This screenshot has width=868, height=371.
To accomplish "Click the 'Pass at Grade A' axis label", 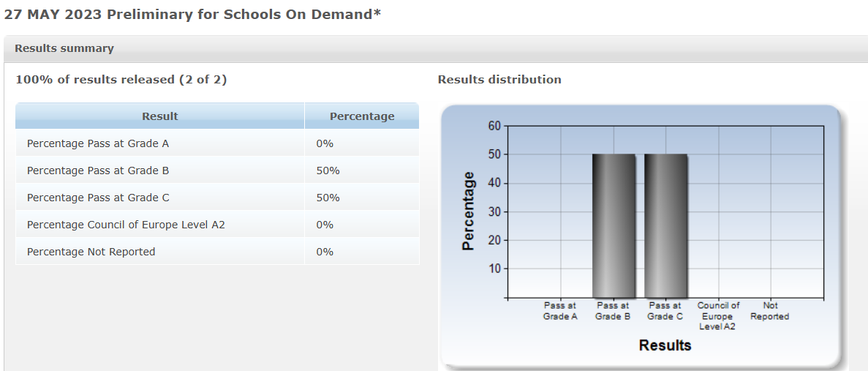I will pyautogui.click(x=560, y=311).
